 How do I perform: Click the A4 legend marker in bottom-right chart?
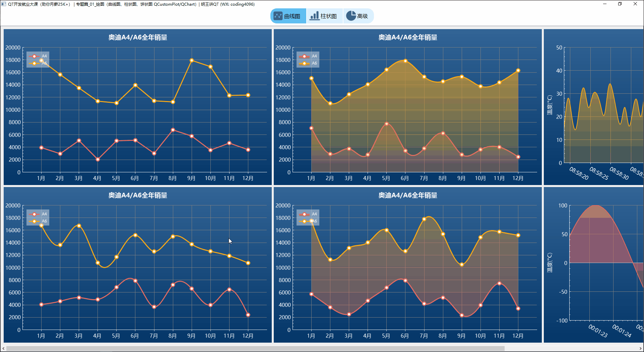pyautogui.click(x=304, y=214)
